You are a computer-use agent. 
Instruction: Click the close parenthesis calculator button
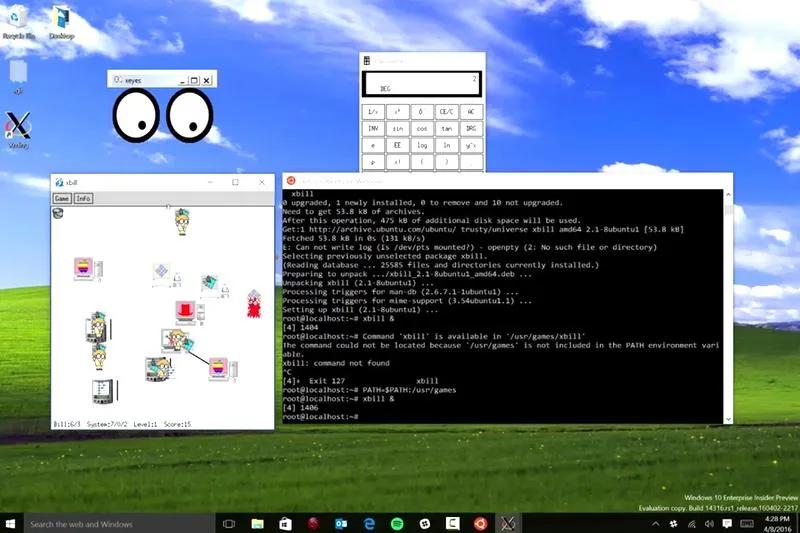pos(446,162)
